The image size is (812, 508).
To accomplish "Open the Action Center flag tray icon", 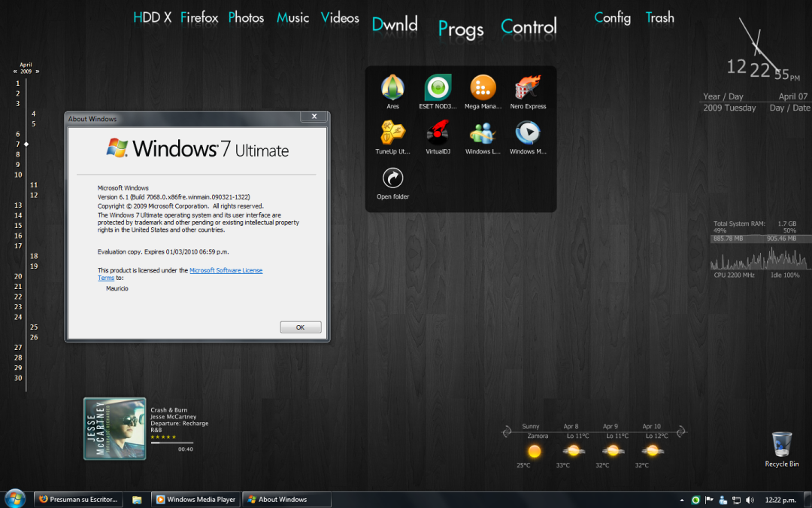I will tap(709, 500).
